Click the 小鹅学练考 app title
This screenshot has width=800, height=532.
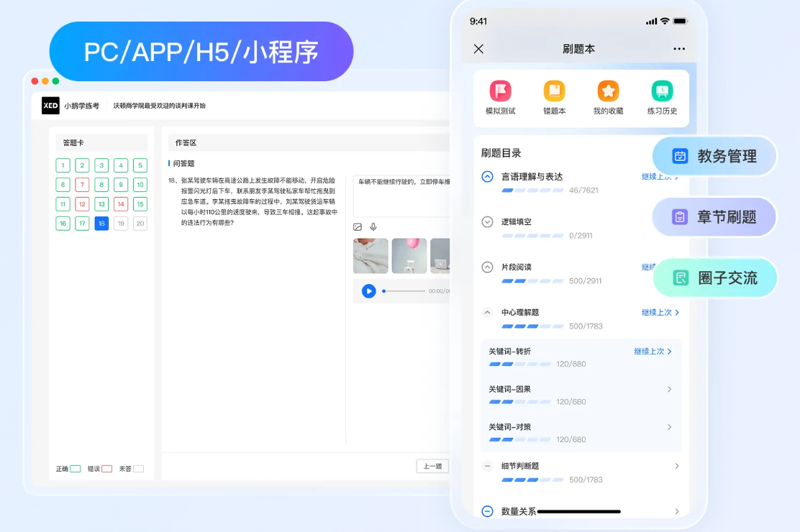pos(81,106)
